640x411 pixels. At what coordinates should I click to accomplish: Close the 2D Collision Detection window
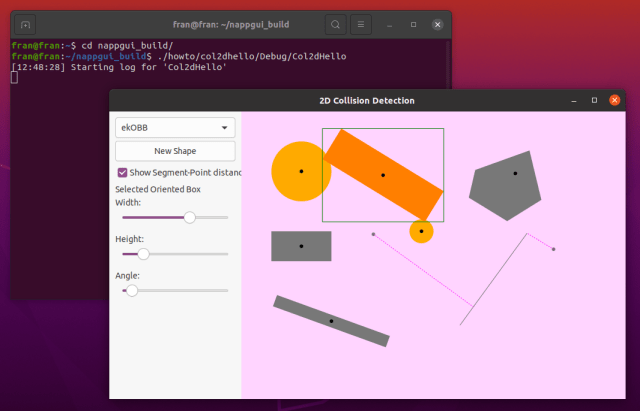tap(615, 100)
